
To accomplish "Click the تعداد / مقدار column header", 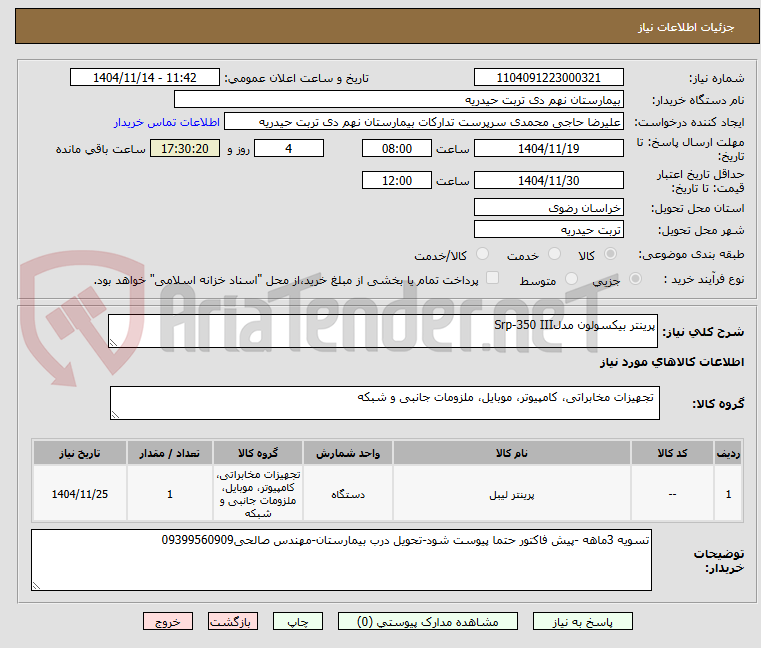I will point(169,453).
